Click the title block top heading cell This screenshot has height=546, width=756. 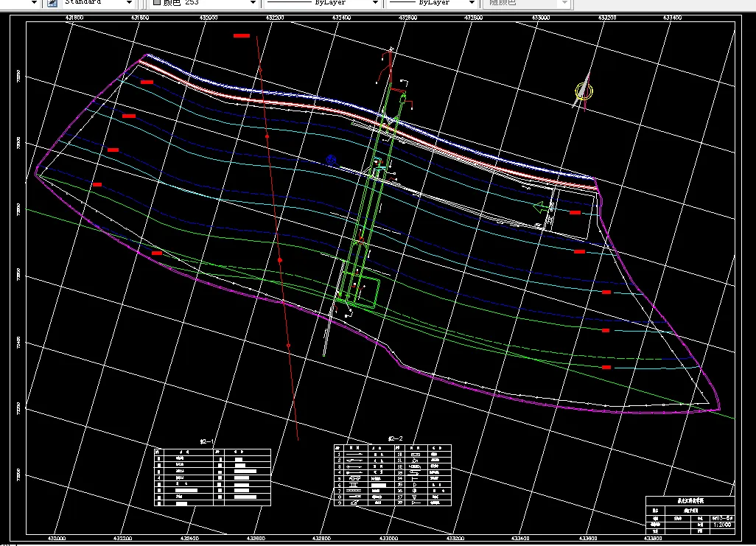pyautogui.click(x=690, y=501)
